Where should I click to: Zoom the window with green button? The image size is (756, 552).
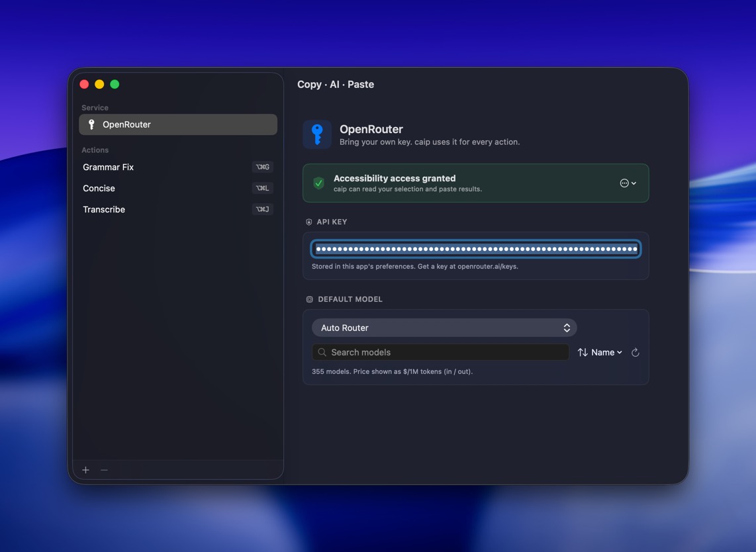click(115, 84)
